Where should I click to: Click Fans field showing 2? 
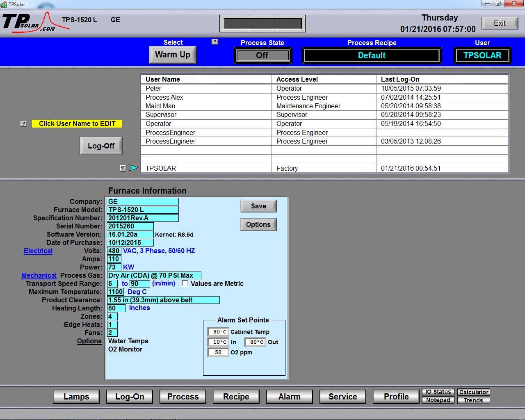click(112, 333)
